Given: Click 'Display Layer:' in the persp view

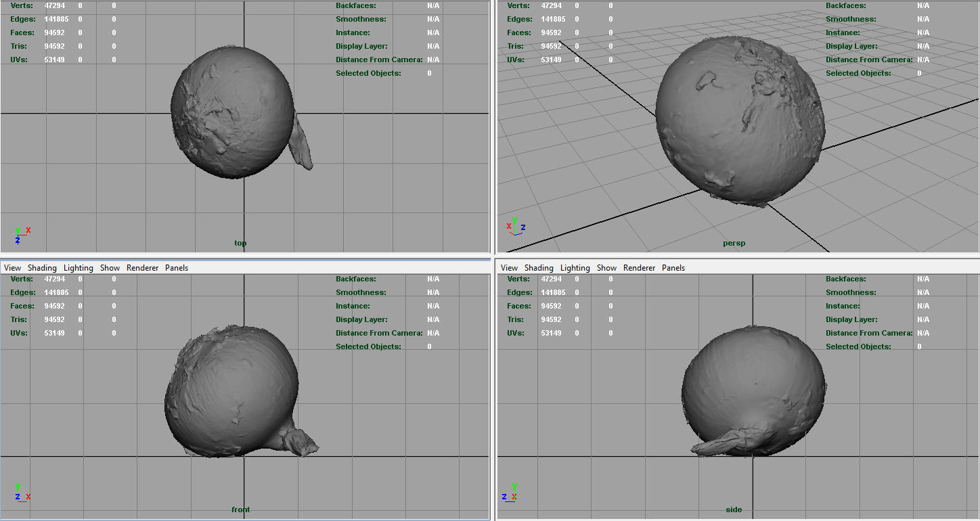Looking at the screenshot, I should (x=851, y=46).
